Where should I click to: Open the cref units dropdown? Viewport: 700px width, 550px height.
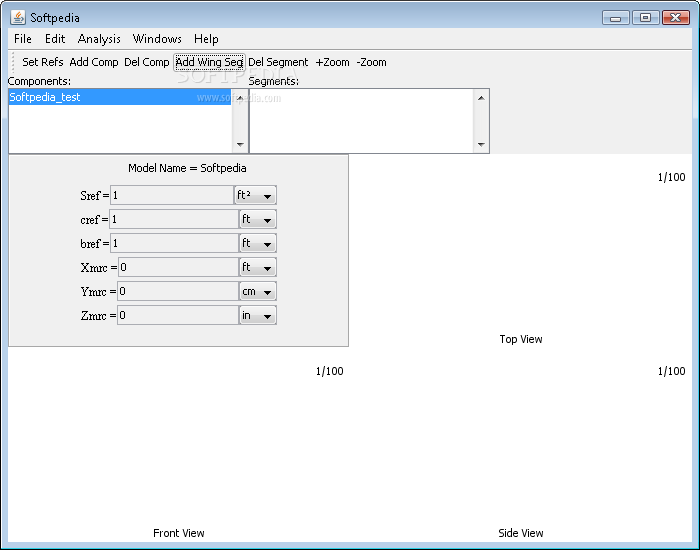tap(258, 219)
